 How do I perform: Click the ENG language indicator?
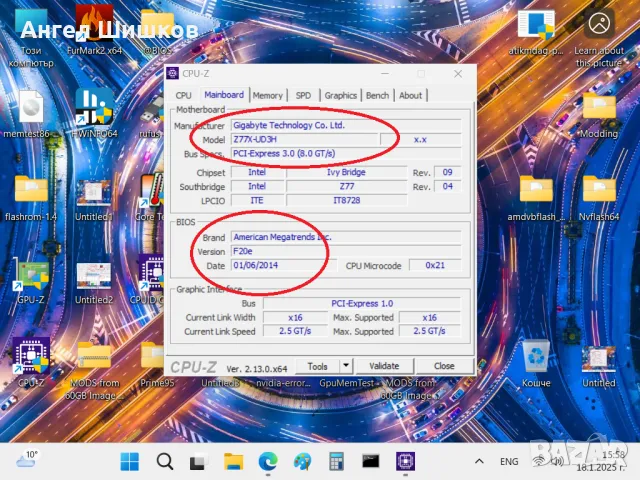(x=509, y=462)
